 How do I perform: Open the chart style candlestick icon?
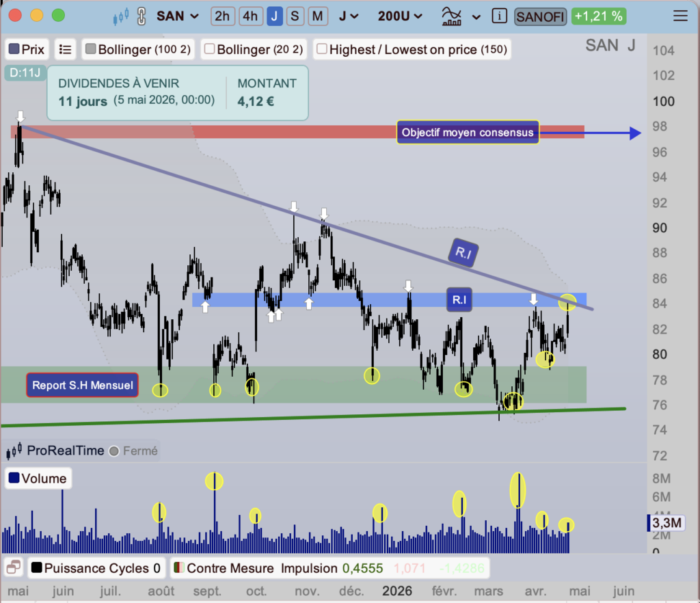pos(121,16)
